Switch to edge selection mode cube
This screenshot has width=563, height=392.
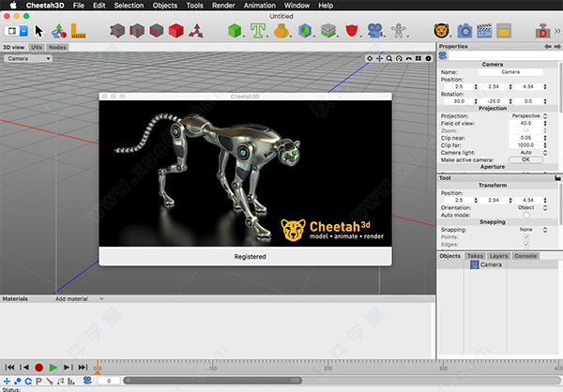pos(137,31)
